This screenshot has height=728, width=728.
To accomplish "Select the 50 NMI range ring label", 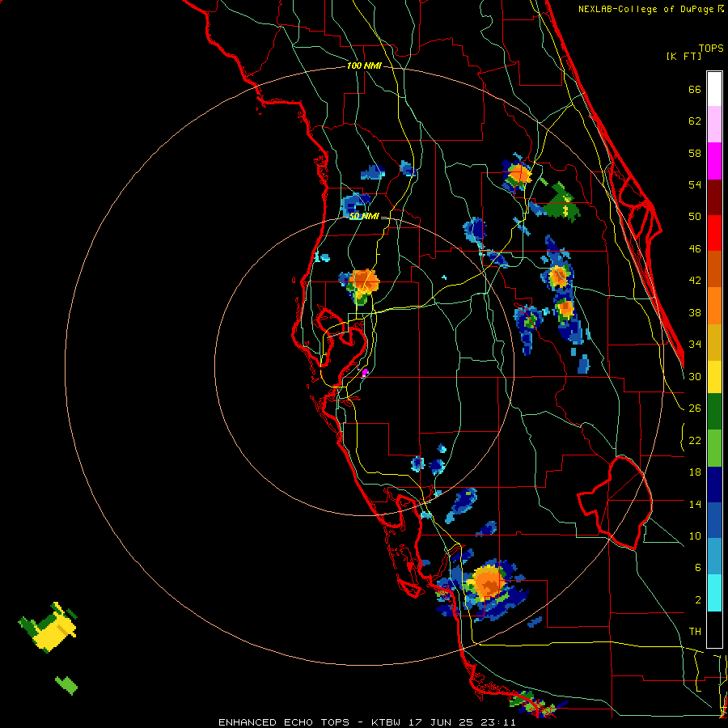I will (365, 216).
